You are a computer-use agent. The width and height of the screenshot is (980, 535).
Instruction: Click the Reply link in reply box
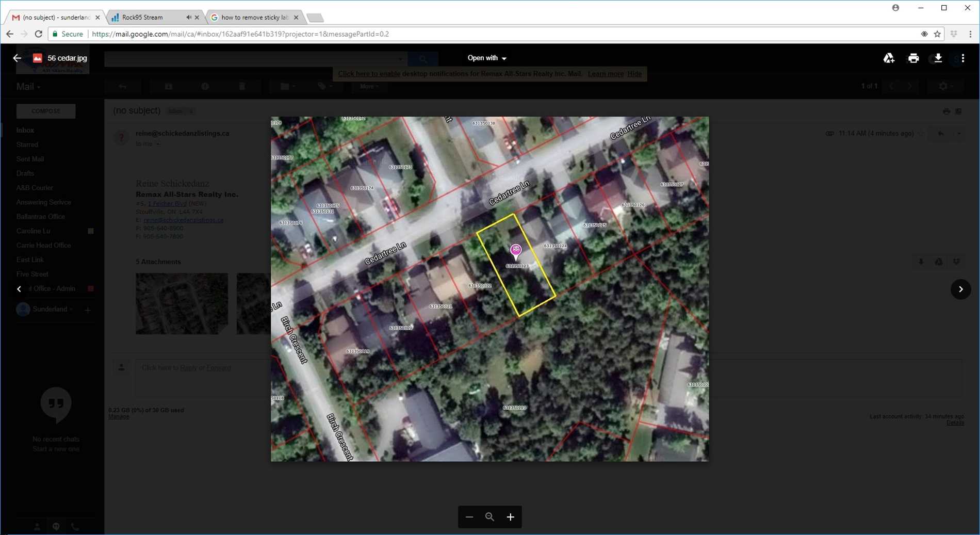tap(188, 368)
